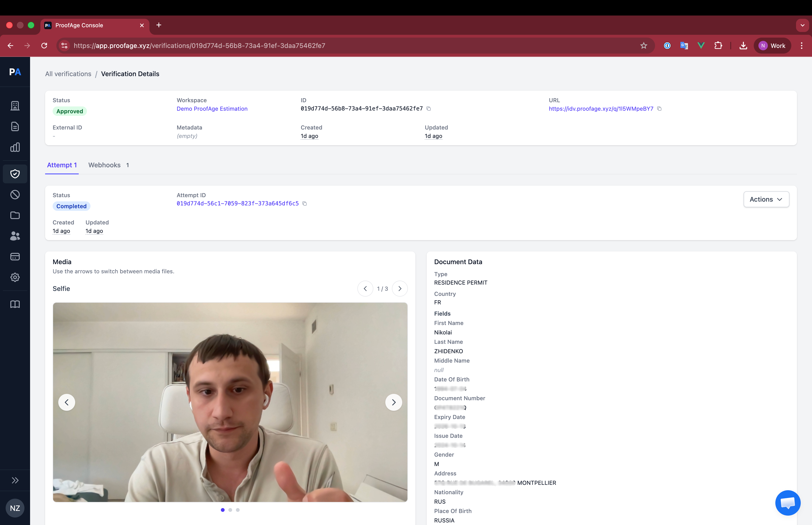The height and width of the screenshot is (525, 812).
Task: Advance to next media with header arrow
Action: click(400, 289)
